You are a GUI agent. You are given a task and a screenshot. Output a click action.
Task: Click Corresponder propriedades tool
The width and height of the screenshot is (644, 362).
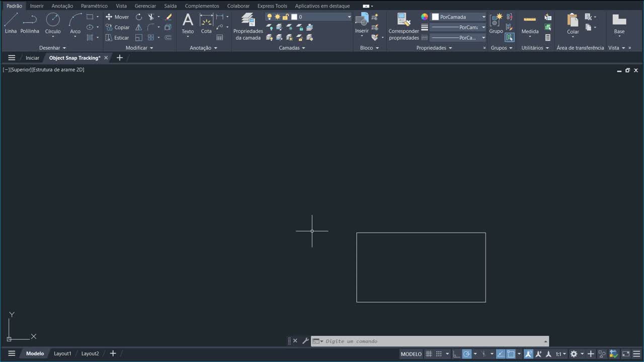pyautogui.click(x=404, y=27)
